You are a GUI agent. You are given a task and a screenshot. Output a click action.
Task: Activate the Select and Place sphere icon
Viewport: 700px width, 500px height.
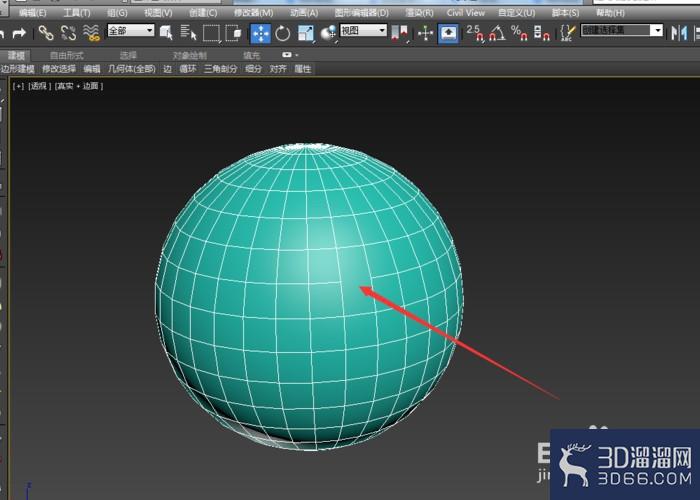coord(329,33)
